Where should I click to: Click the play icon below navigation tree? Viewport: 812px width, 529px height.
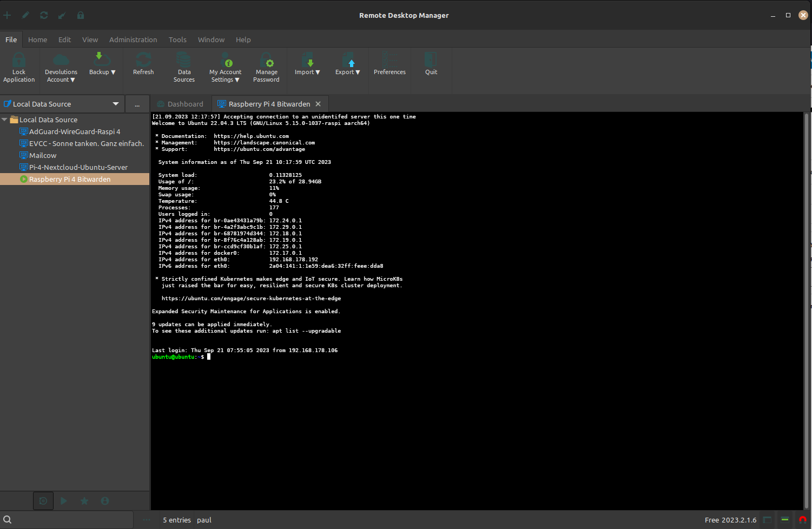64,501
